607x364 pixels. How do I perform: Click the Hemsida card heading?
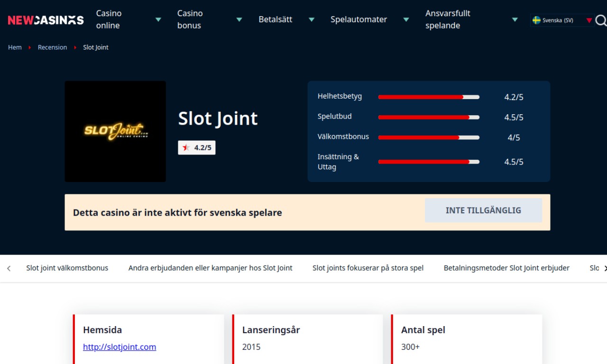(102, 330)
